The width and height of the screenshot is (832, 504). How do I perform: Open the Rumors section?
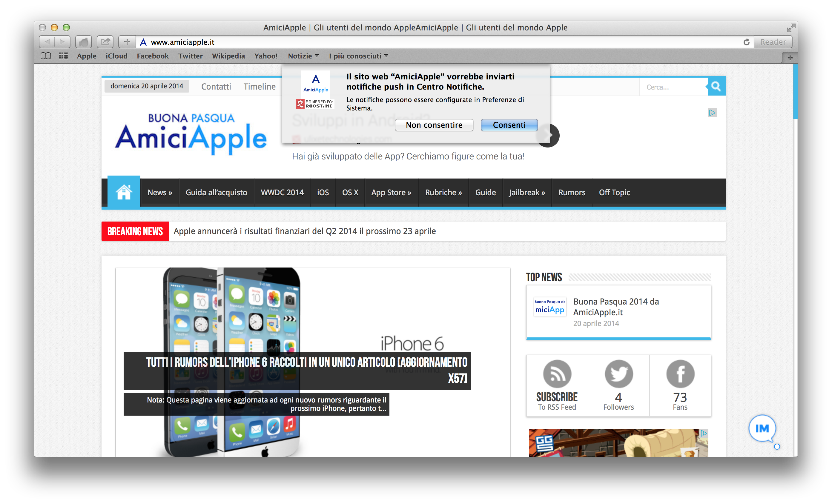pos(572,192)
